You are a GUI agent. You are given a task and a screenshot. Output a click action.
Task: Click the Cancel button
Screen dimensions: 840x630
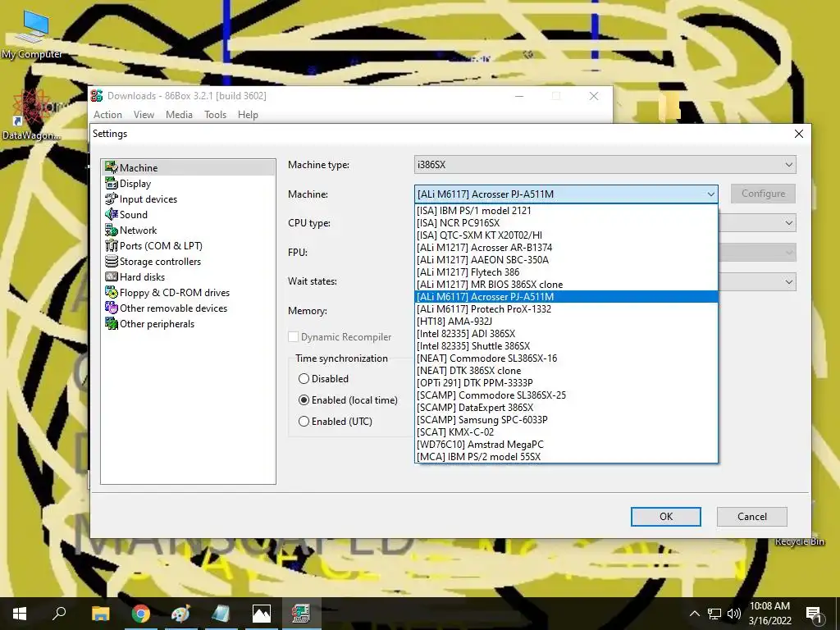752,517
